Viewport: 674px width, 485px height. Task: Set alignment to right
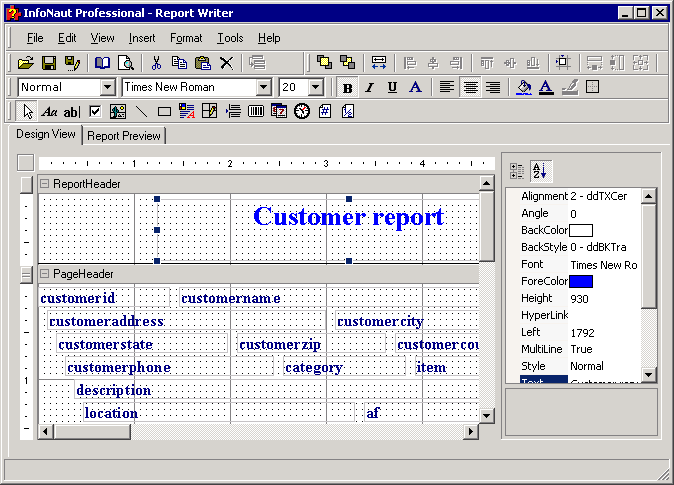coord(493,87)
